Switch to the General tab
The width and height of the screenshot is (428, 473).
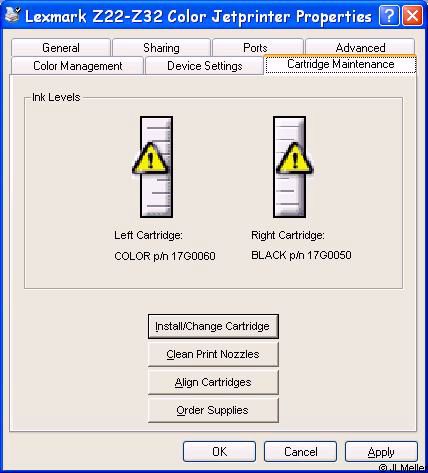61,48
